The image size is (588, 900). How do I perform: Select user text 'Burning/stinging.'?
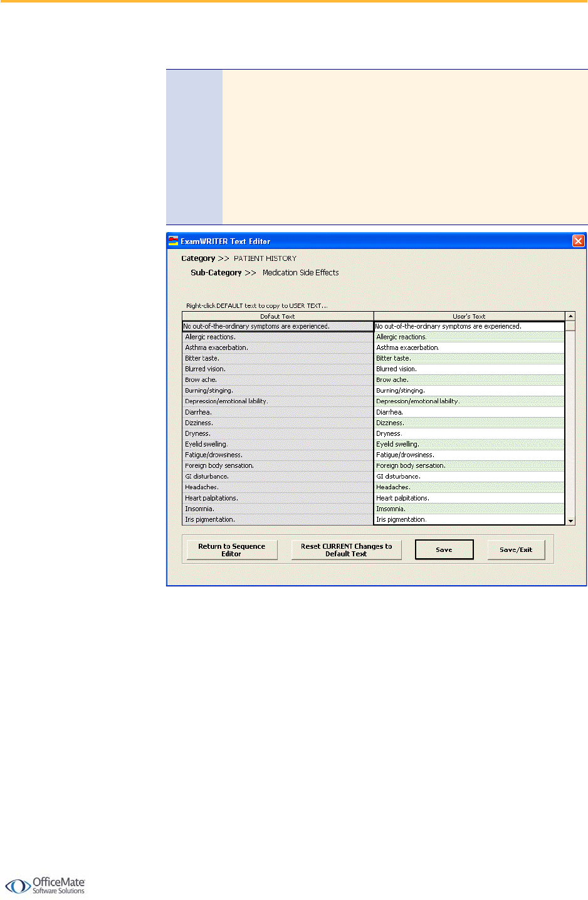[469, 390]
